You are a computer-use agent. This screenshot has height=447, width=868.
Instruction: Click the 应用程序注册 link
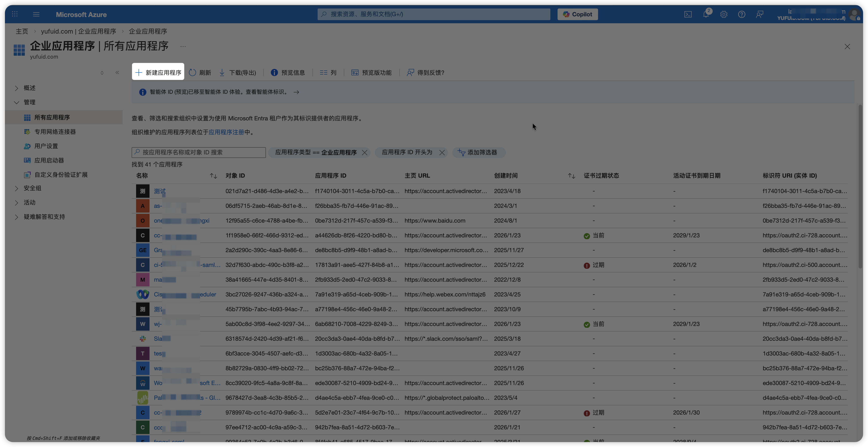pos(226,132)
